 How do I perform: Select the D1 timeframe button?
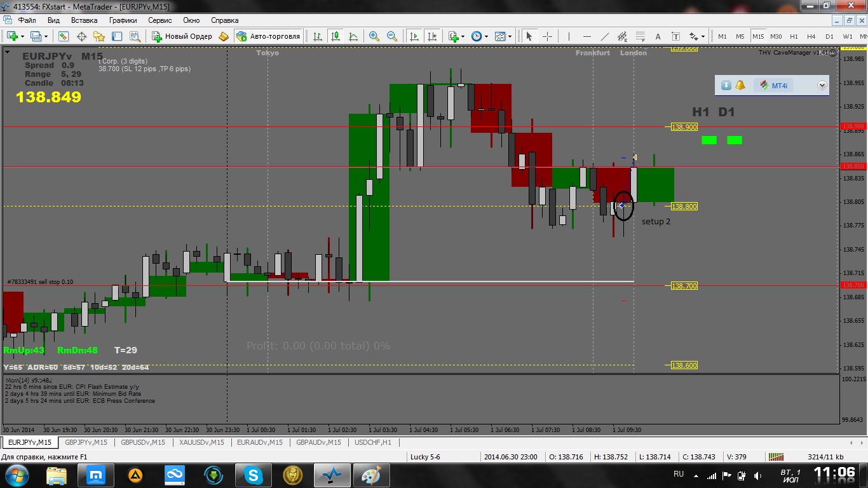(829, 36)
